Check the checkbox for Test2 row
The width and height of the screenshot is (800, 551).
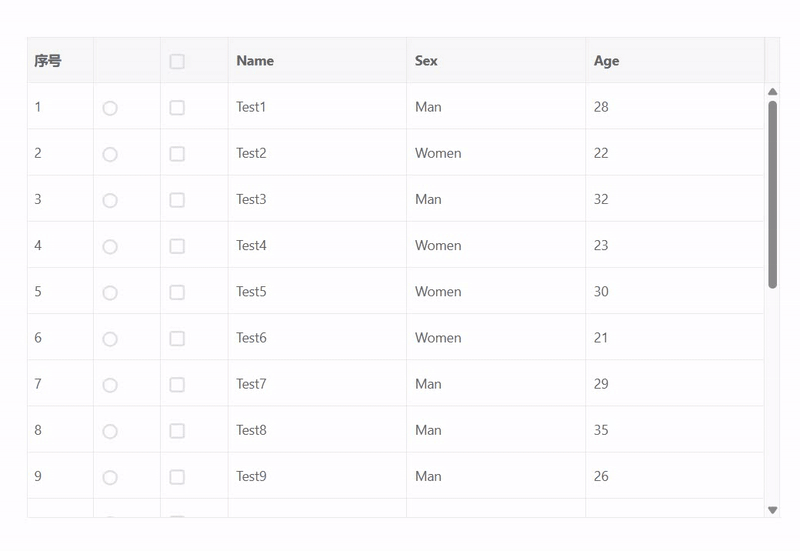point(177,154)
